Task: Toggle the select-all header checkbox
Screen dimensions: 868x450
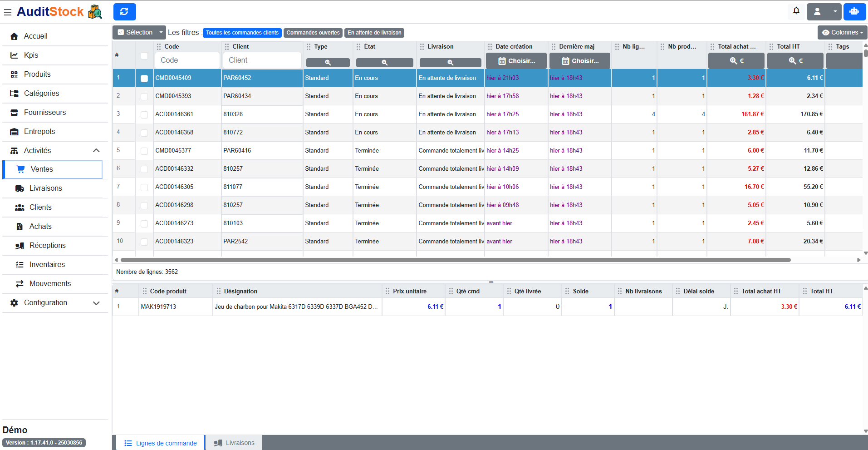Action: [x=144, y=56]
